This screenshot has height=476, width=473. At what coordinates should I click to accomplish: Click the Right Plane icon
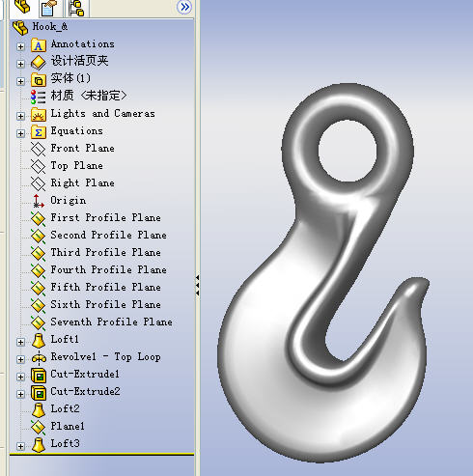pyautogui.click(x=39, y=184)
